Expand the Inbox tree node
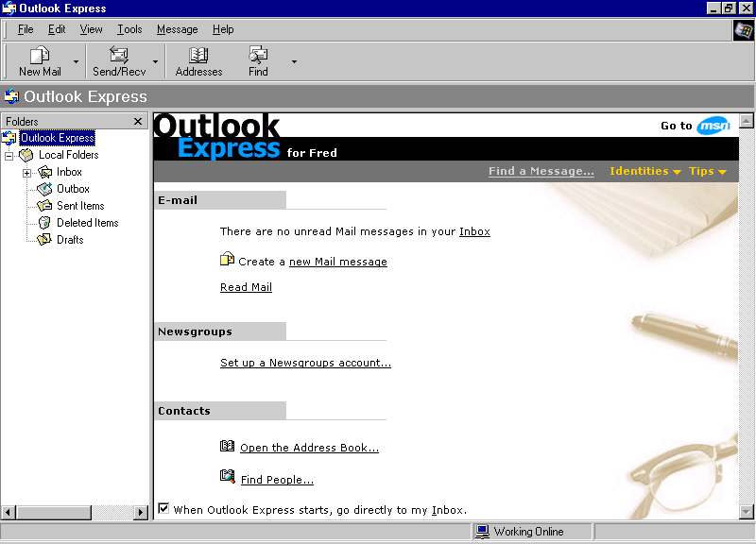Image resolution: width=756 pixels, height=544 pixels. click(x=27, y=173)
